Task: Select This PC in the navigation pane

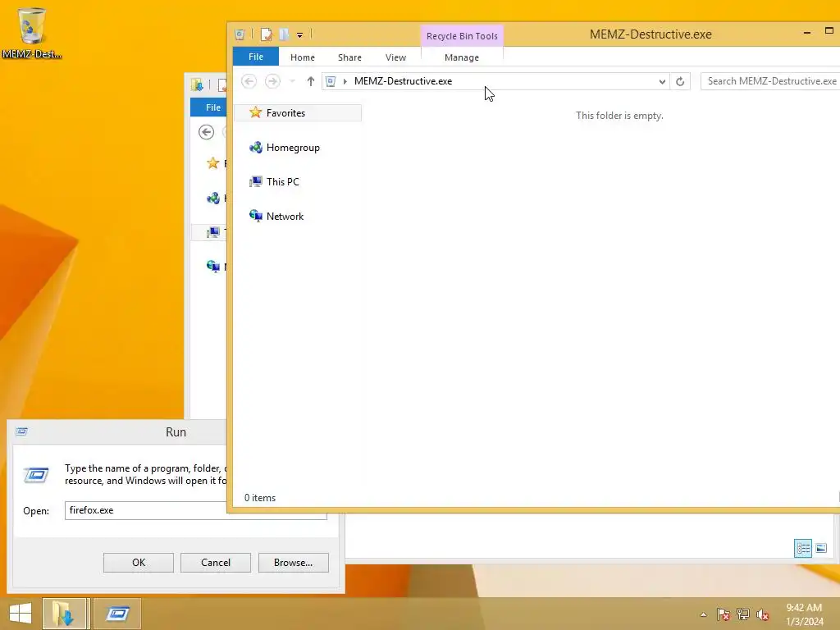Action: point(283,181)
